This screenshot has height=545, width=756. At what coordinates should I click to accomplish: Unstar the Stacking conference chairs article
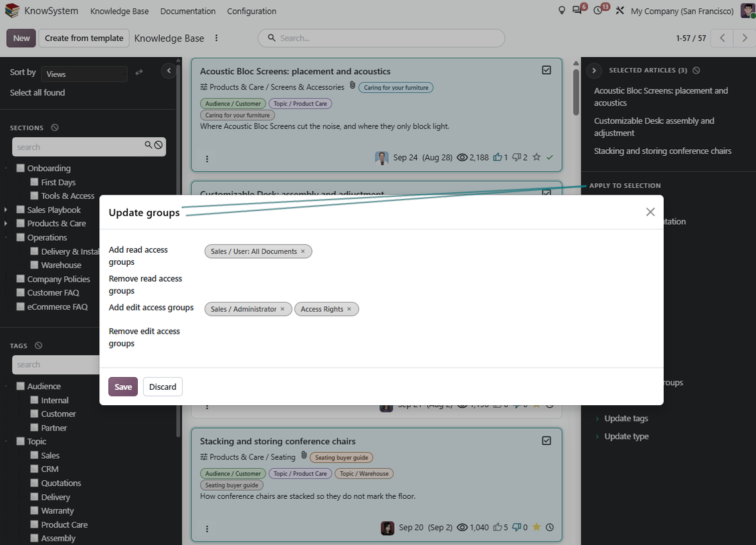click(x=537, y=527)
